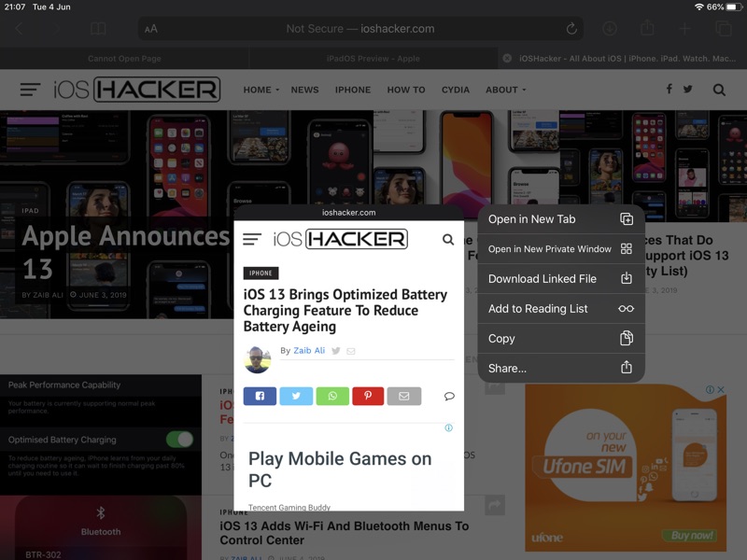Show all tabs overview icon
Viewport: 747px width, 560px height.
[x=723, y=29]
